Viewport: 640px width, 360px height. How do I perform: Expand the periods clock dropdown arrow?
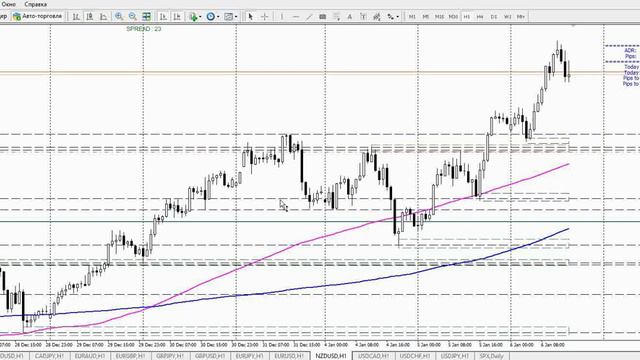click(x=218, y=17)
